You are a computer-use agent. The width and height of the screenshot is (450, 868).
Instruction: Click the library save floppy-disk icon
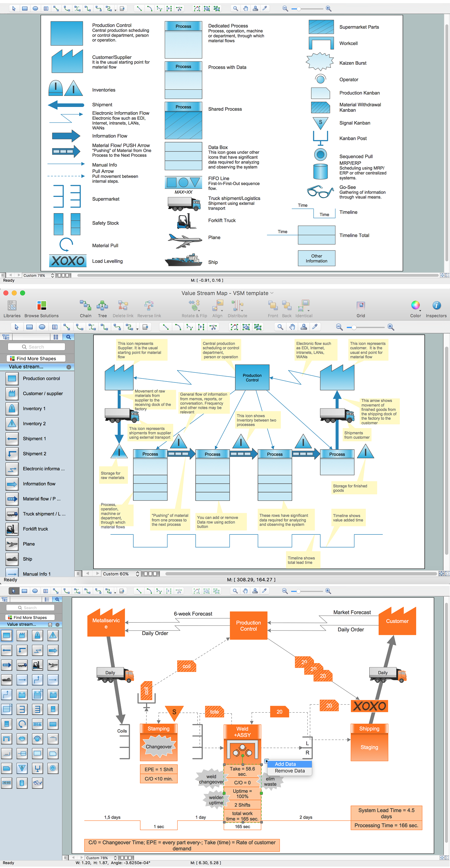click(50, 625)
